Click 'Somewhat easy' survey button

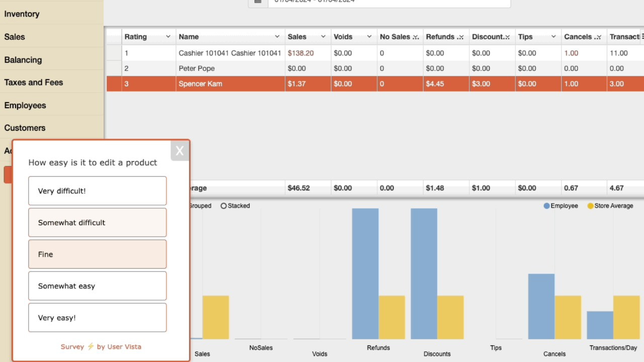pos(97,286)
